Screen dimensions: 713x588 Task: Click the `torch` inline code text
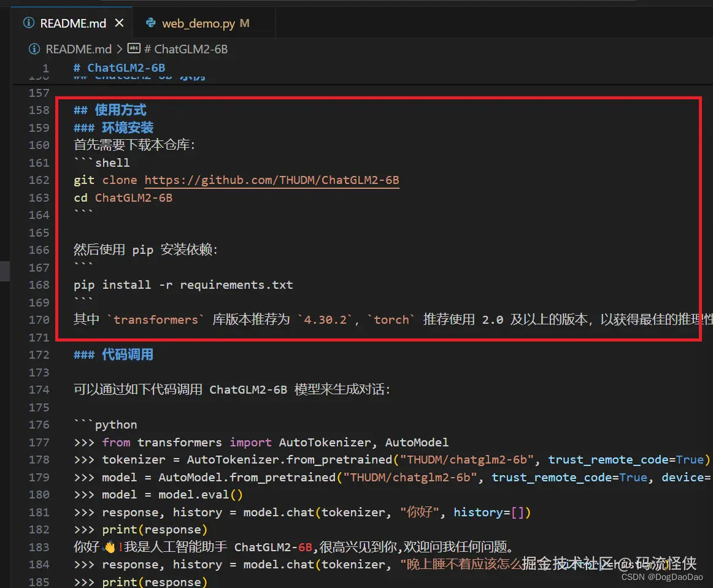pyautogui.click(x=391, y=320)
